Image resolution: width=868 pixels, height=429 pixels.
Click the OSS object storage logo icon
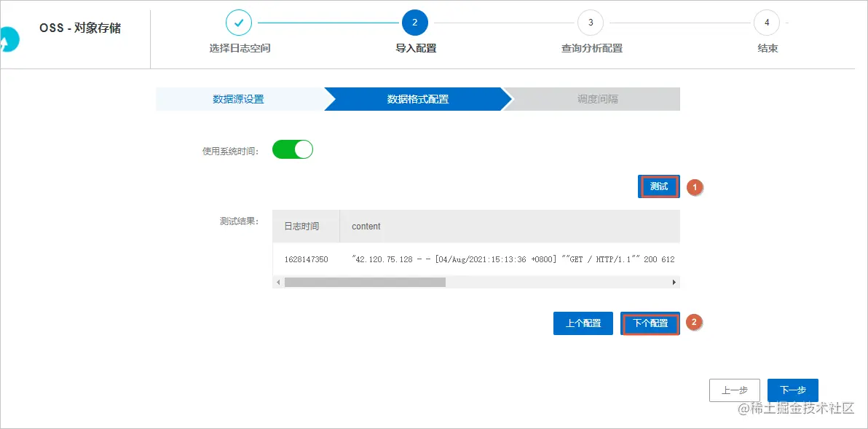(10, 39)
